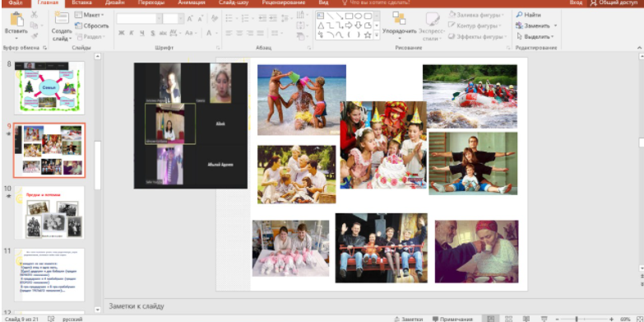This screenshot has height=322, width=644.
Task: Click the русский language indicator
Action: click(72, 320)
